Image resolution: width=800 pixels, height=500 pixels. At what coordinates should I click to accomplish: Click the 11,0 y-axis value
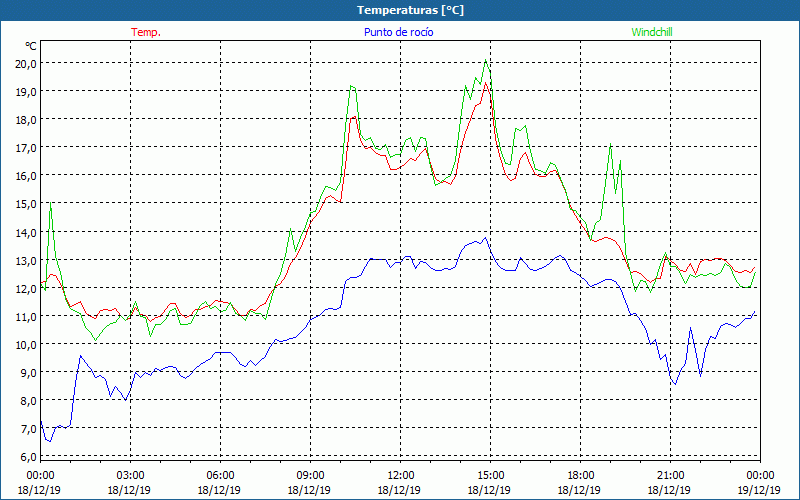tap(27, 316)
